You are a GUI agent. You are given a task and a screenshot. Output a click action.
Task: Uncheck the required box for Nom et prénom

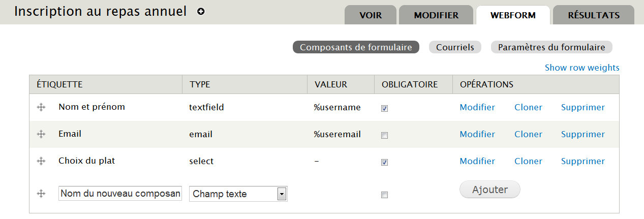click(x=385, y=108)
